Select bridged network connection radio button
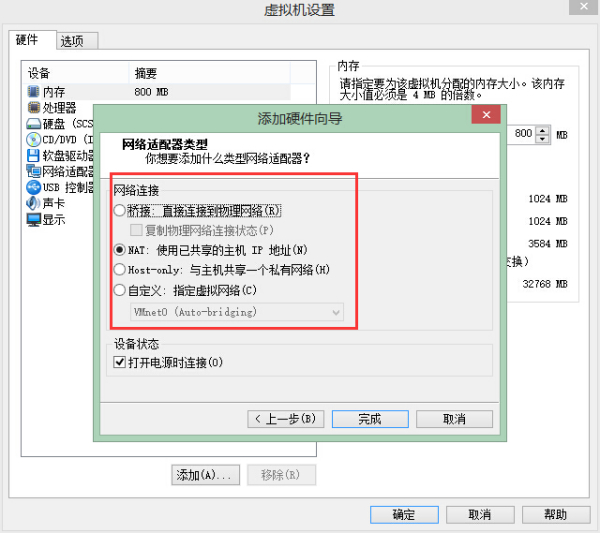600x533 pixels. [120, 210]
